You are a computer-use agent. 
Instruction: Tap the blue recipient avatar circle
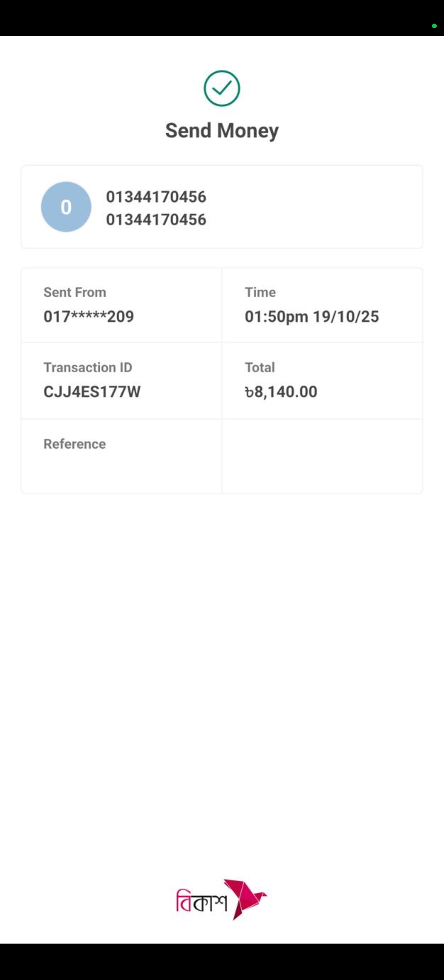click(66, 207)
